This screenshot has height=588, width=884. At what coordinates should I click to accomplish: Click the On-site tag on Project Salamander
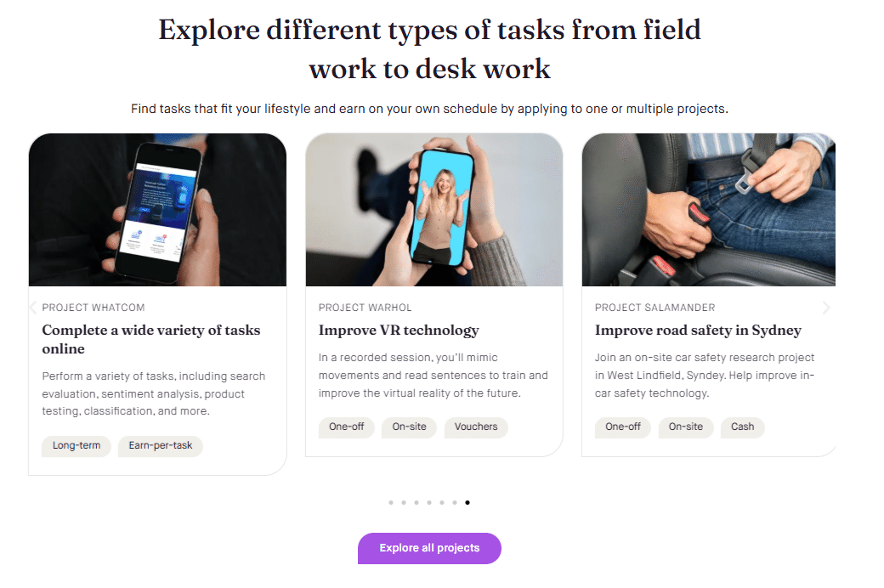(x=686, y=427)
